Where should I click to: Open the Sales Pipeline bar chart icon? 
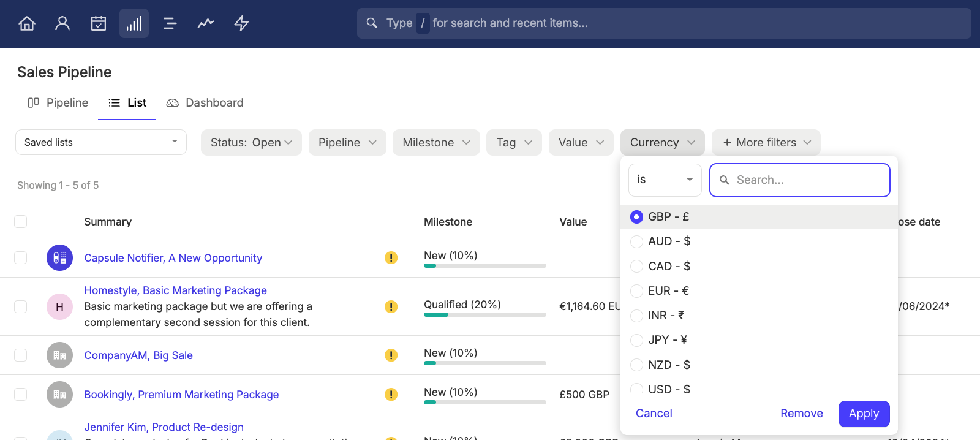[134, 23]
